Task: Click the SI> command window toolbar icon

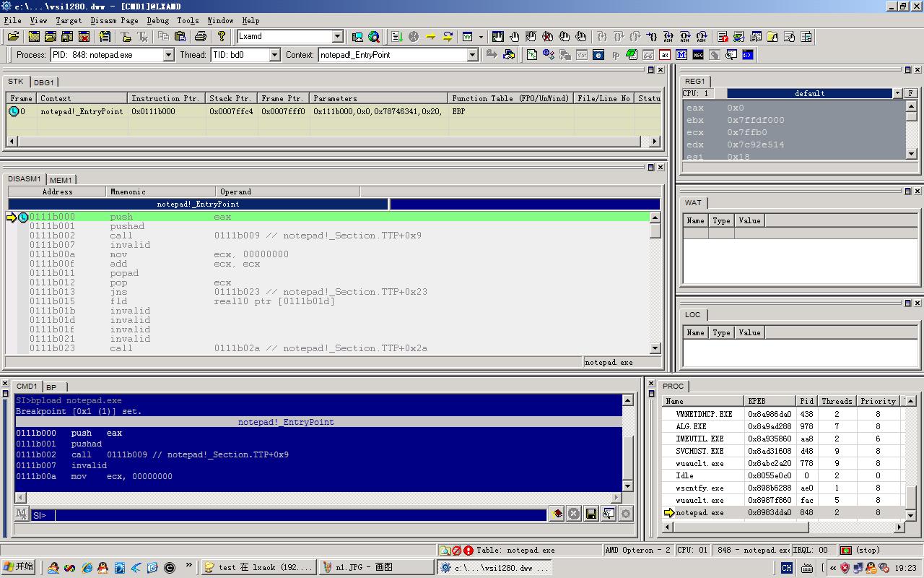Action: pyautogui.click(x=748, y=55)
